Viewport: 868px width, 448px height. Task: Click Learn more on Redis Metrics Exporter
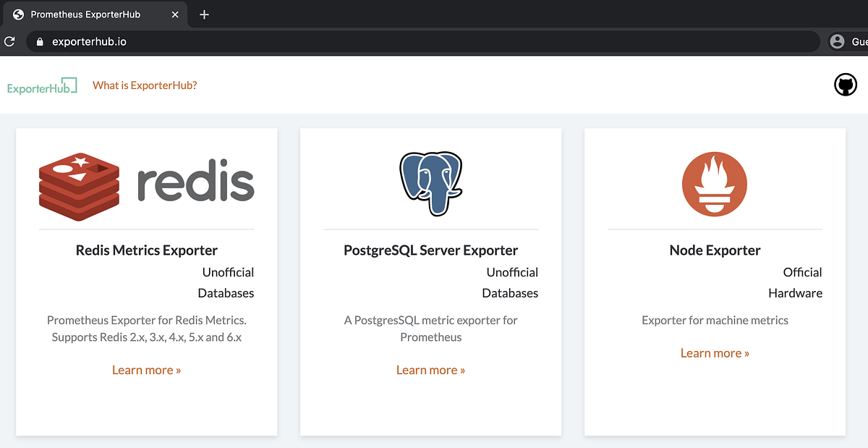(x=146, y=369)
